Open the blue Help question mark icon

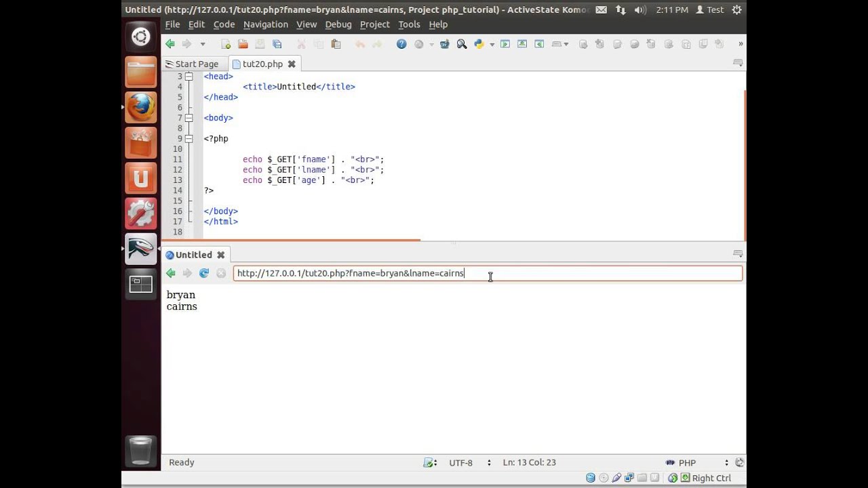[x=401, y=44]
